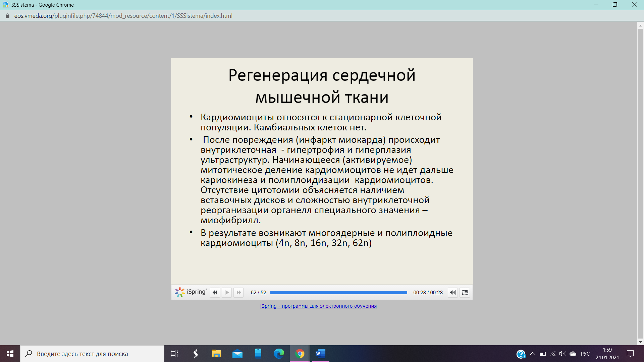The width and height of the screenshot is (644, 362).
Task: Open the system volume control in tray
Action: [563, 354]
